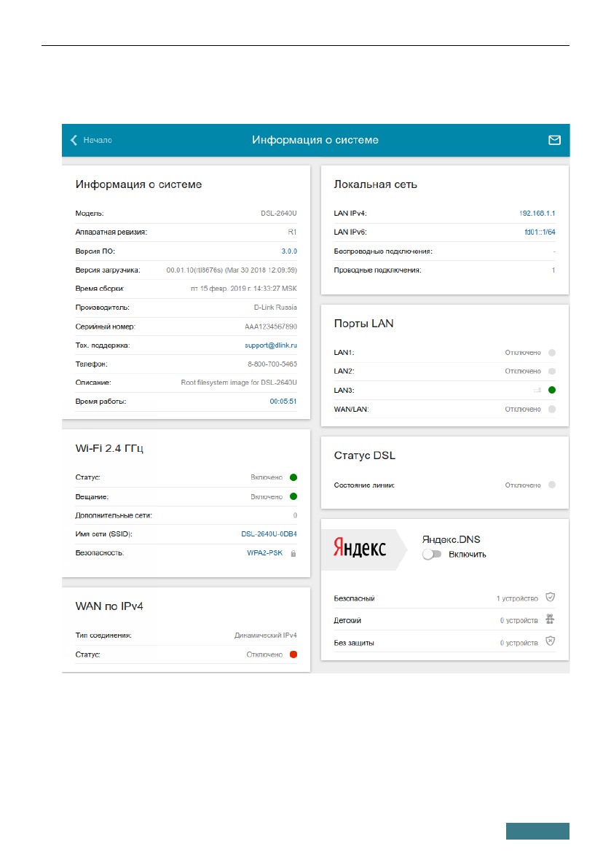Click the green Вещание indicator
The width and height of the screenshot is (611, 868).
point(293,496)
